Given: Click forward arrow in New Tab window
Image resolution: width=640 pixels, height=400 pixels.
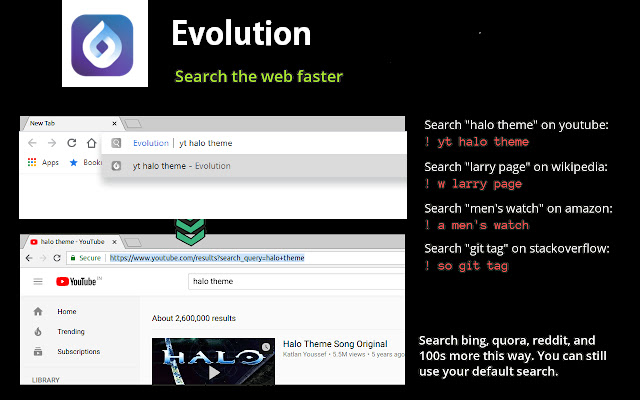Looking at the screenshot, I should pyautogui.click(x=52, y=143).
